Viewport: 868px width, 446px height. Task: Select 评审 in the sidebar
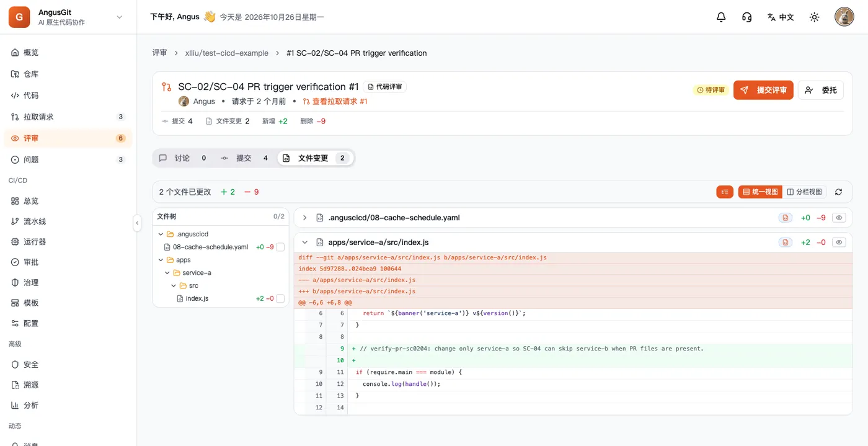pos(68,138)
